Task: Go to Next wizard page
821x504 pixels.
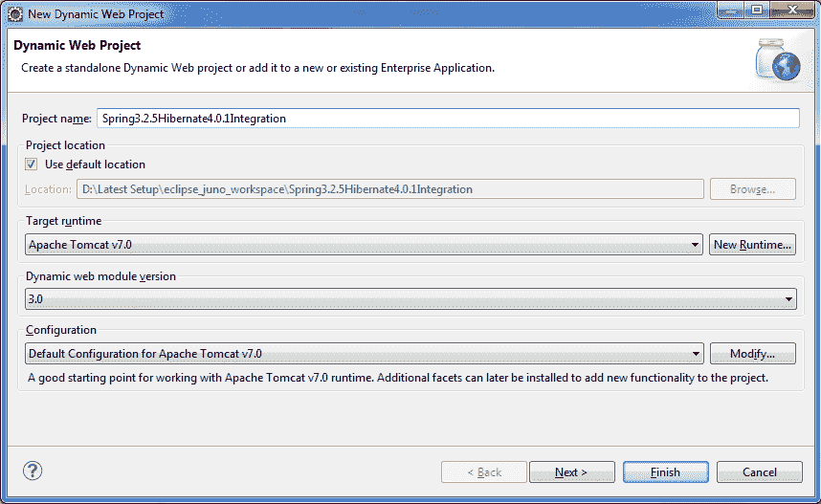Action: (x=572, y=472)
